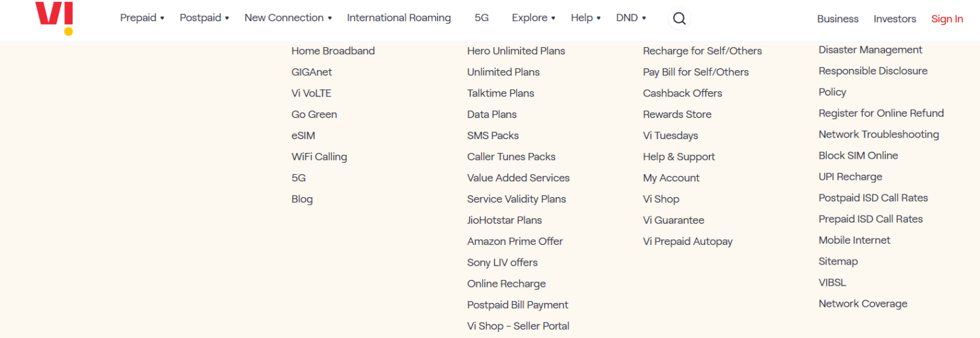
Task: Open the Home Broadband link
Action: point(333,51)
